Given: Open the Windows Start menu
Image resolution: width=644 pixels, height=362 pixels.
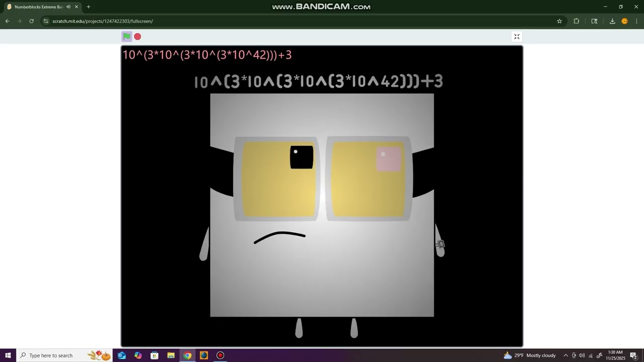Looking at the screenshot, I should click(x=8, y=355).
